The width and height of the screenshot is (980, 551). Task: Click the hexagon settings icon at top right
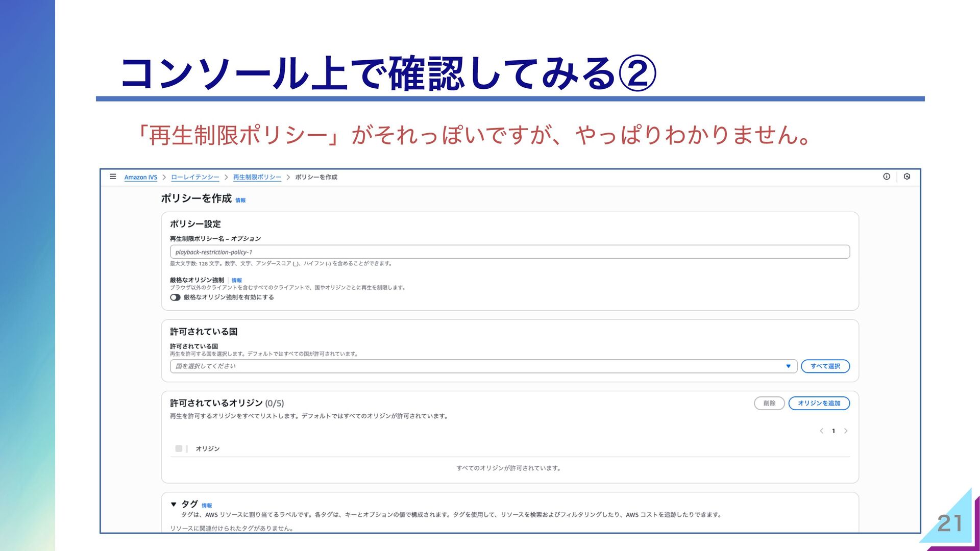point(907,177)
